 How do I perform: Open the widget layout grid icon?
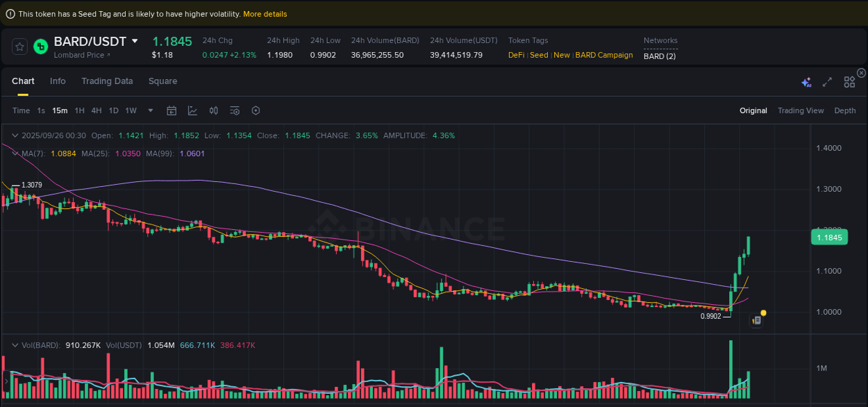849,81
